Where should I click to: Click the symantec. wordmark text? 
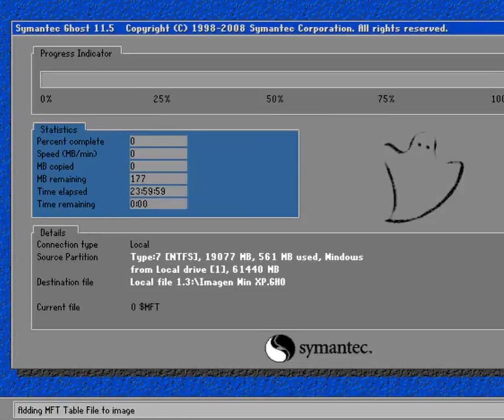click(336, 348)
